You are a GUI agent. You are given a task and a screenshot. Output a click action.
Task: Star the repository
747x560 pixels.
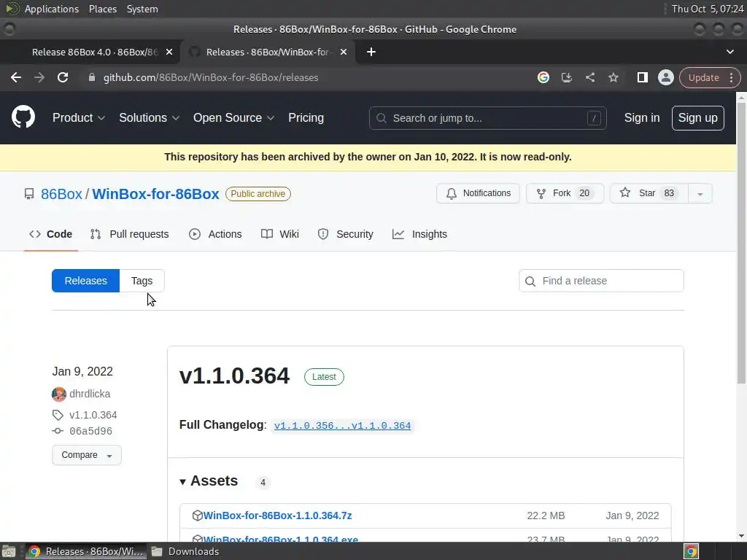click(649, 193)
